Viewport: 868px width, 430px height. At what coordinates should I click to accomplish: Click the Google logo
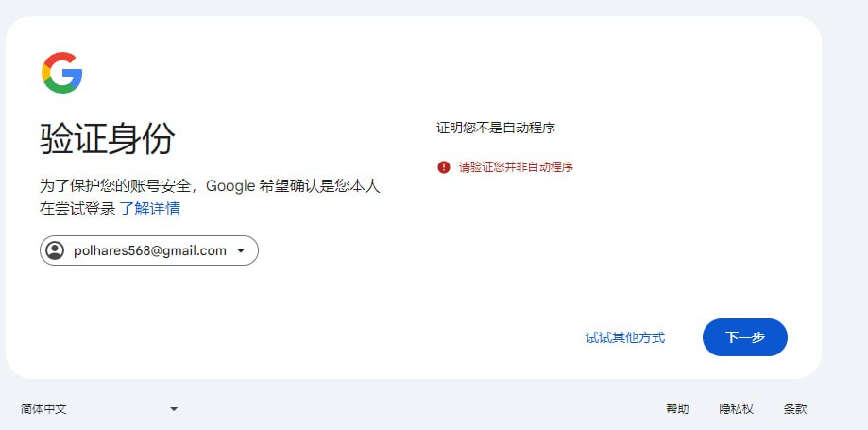62,73
